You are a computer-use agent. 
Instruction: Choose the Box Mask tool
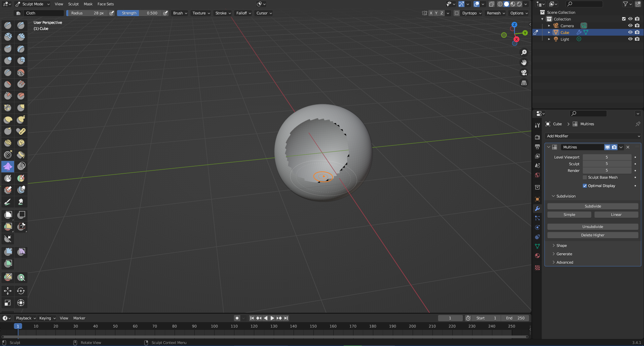click(x=8, y=215)
